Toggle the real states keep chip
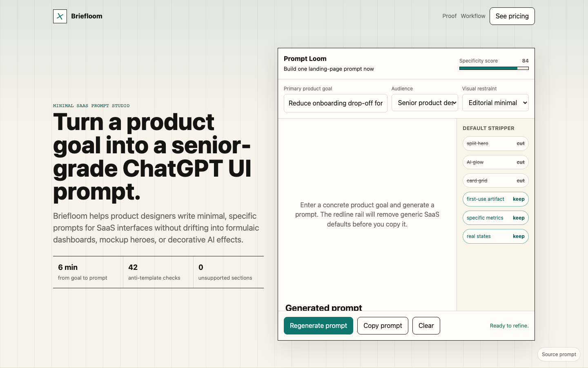 pos(495,236)
